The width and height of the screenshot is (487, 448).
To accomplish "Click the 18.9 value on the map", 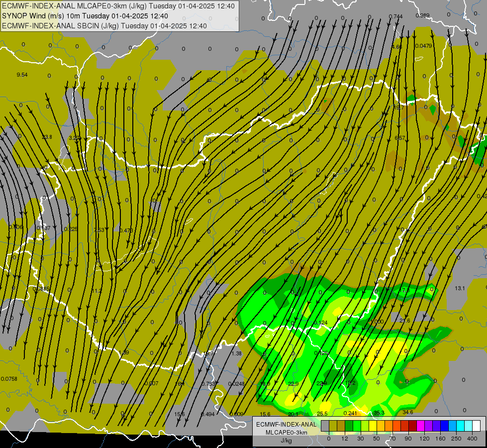I will 265,384.
